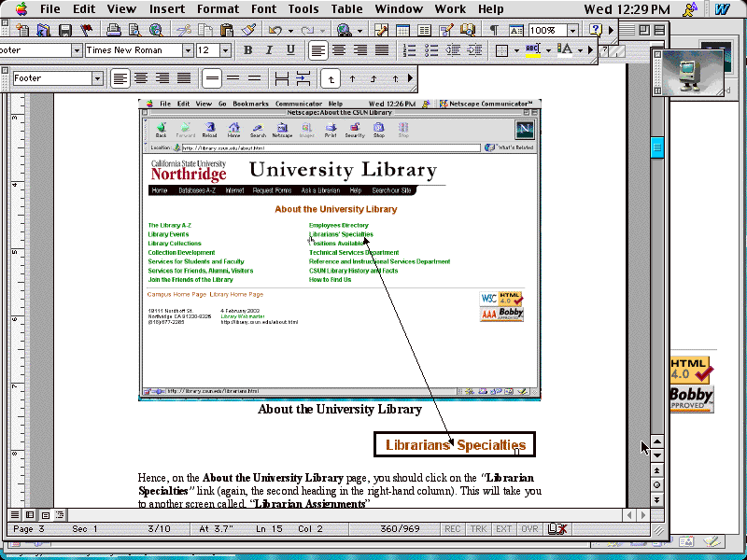Open the Times New Roman font dropdown arrow
747x560 pixels.
(x=188, y=50)
